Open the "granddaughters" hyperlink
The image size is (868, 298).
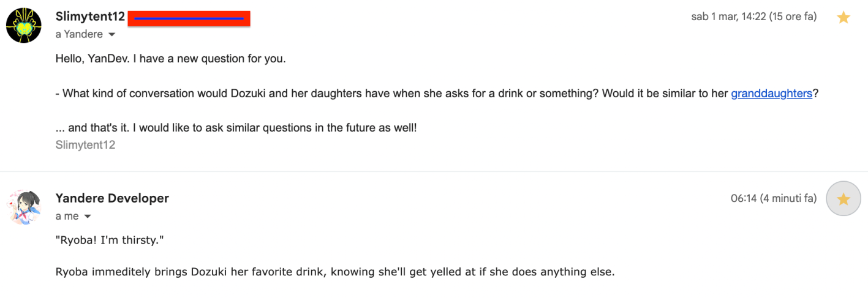(x=771, y=94)
